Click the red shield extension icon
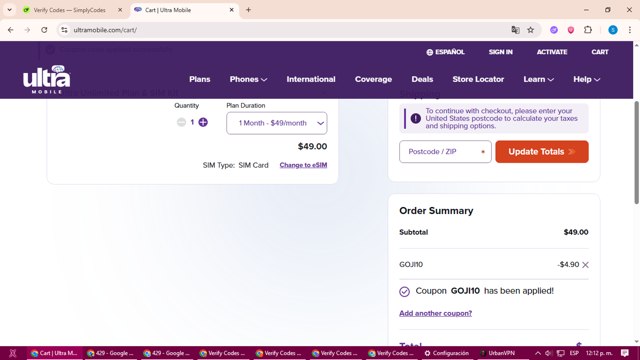The height and width of the screenshot is (360, 640). coord(571,30)
